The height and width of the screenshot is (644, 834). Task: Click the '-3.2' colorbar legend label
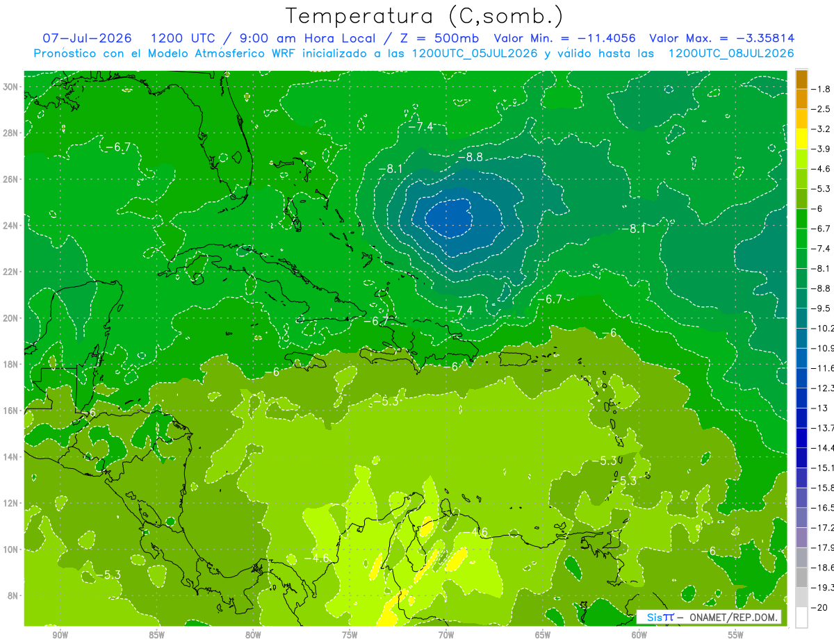[x=822, y=129]
